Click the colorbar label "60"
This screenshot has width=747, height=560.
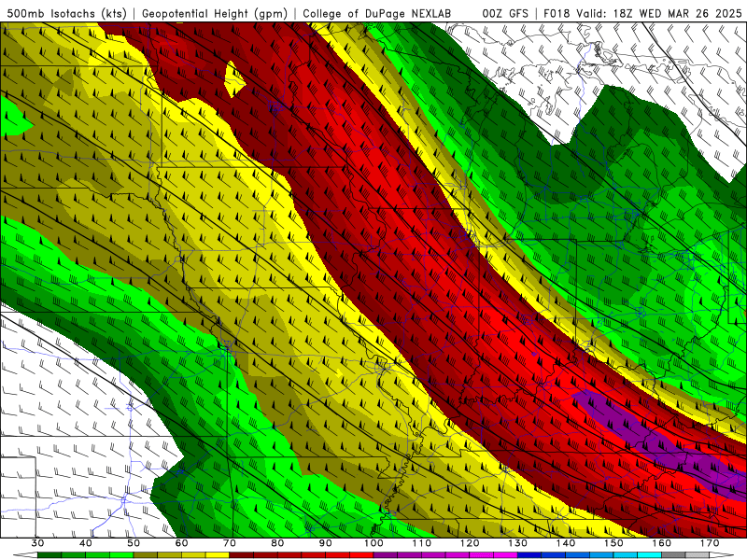(x=181, y=543)
